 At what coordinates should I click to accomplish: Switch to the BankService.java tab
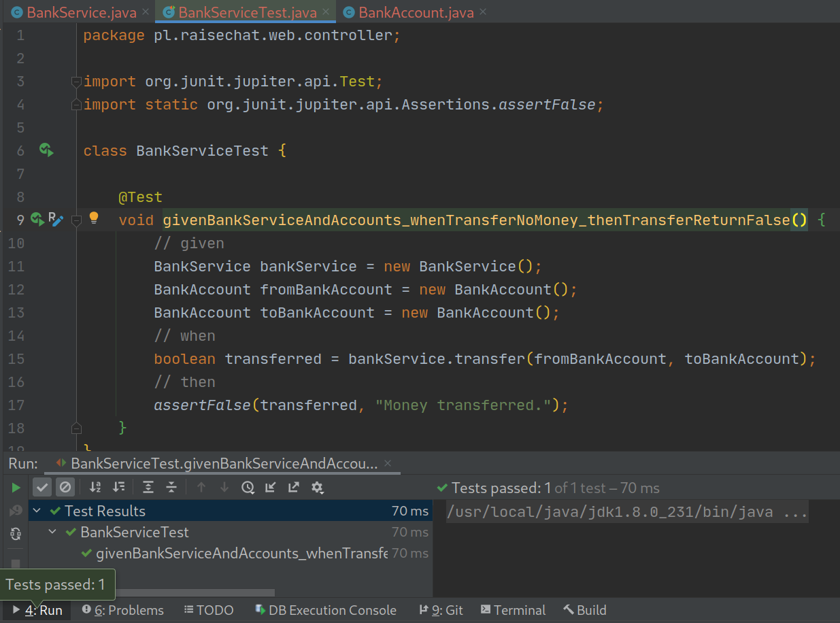[x=74, y=12]
